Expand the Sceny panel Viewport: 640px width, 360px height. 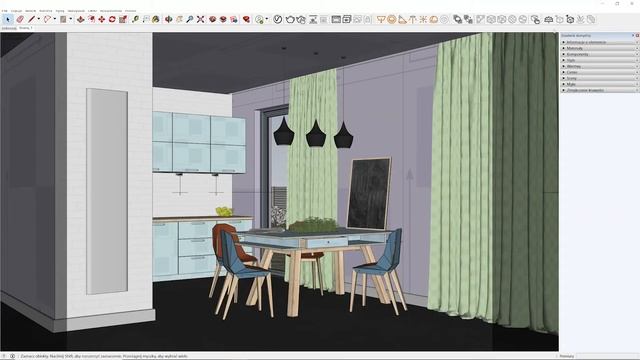click(599, 78)
